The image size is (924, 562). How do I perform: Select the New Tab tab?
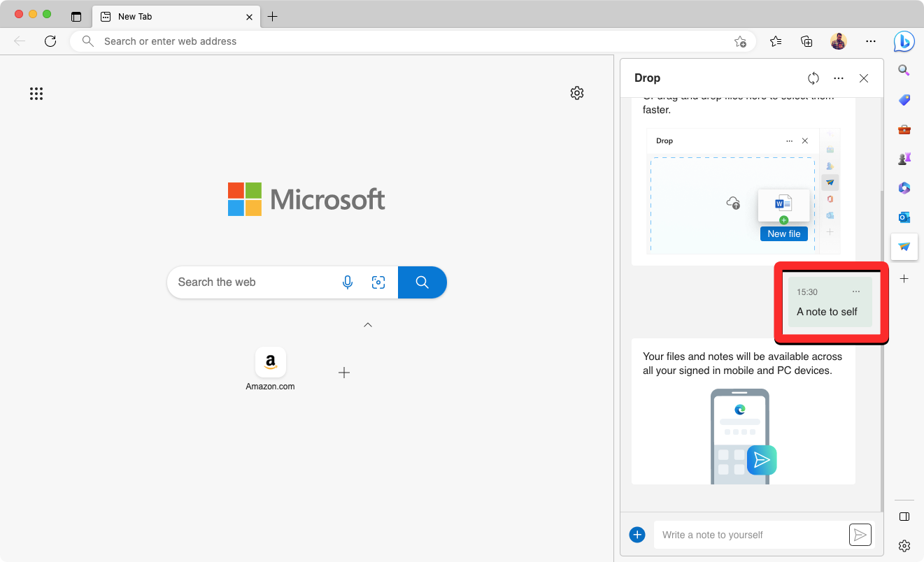coord(175,16)
